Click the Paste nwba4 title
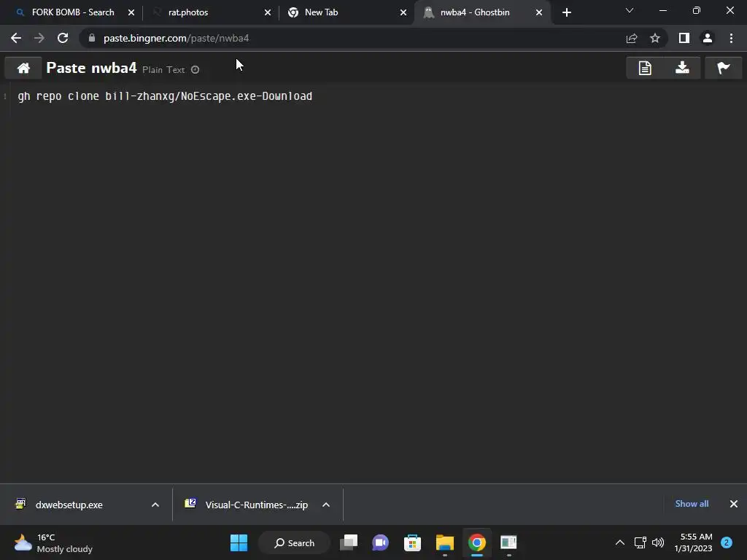 pyautogui.click(x=91, y=68)
